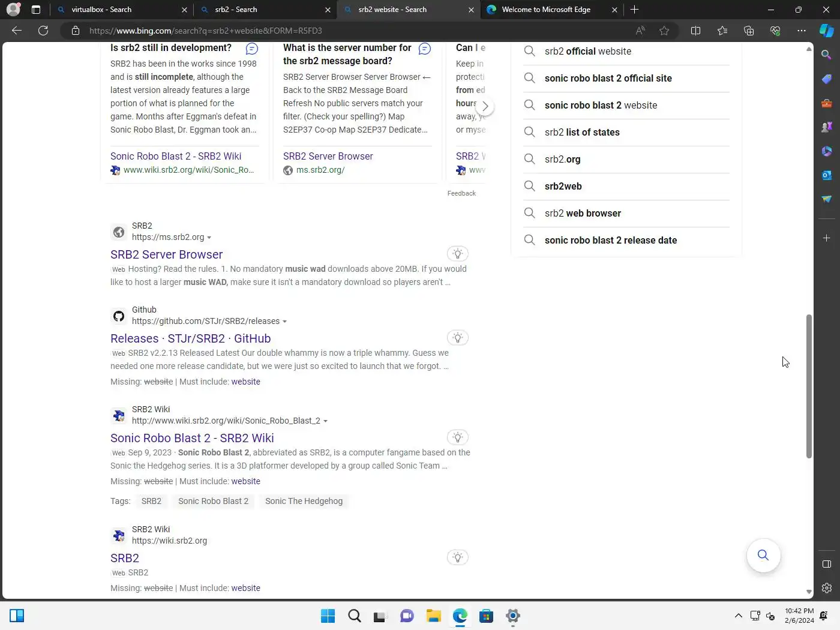Select the 'Sonic The Hedgehog' tag chip
Image resolution: width=840 pixels, height=630 pixels.
pyautogui.click(x=304, y=501)
